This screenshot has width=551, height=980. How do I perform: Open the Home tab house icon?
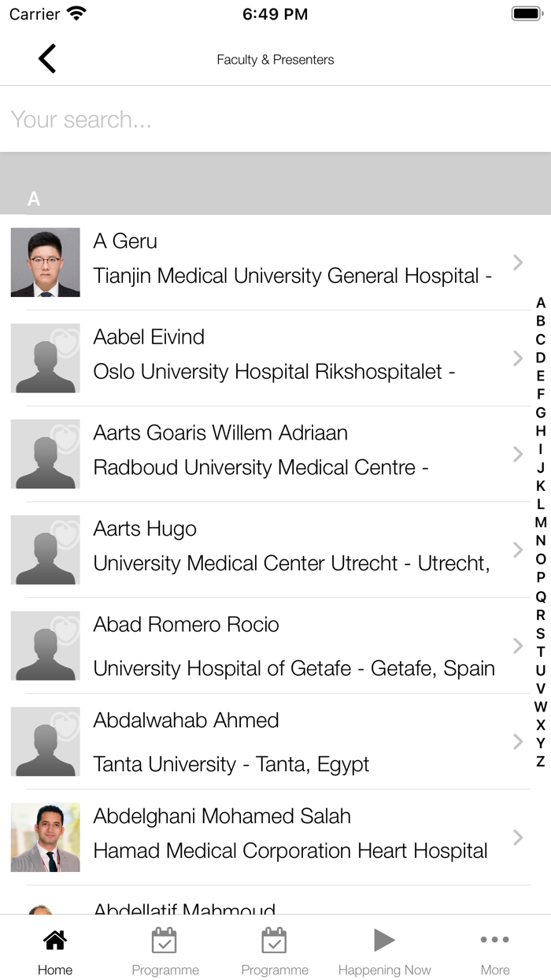(x=55, y=940)
